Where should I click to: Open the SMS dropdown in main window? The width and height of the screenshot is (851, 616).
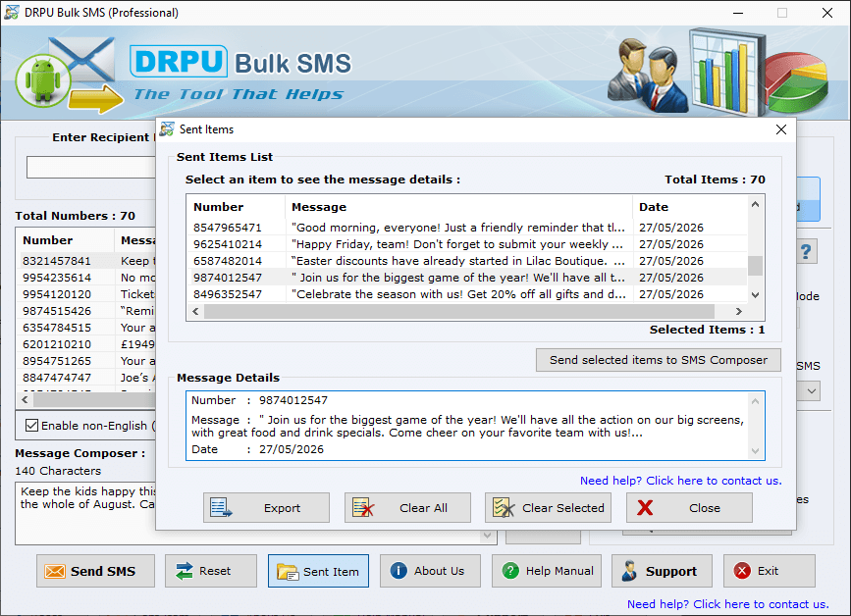point(812,391)
